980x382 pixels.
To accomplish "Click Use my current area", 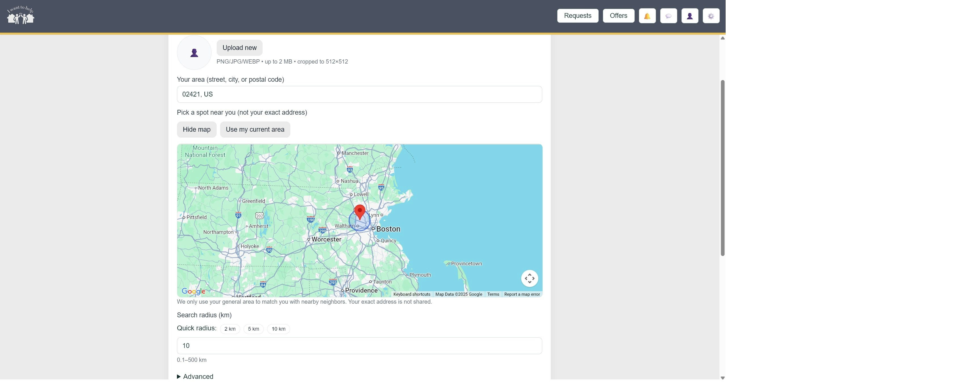I will 255,129.
